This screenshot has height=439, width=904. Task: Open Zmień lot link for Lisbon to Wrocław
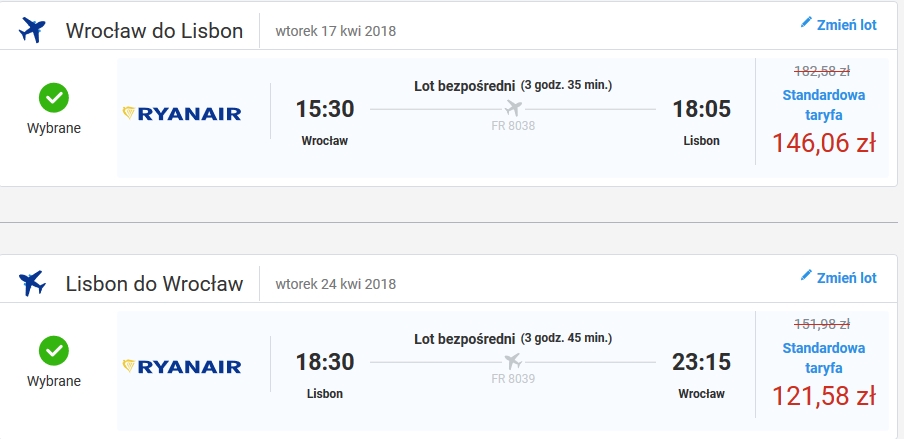pos(846,277)
